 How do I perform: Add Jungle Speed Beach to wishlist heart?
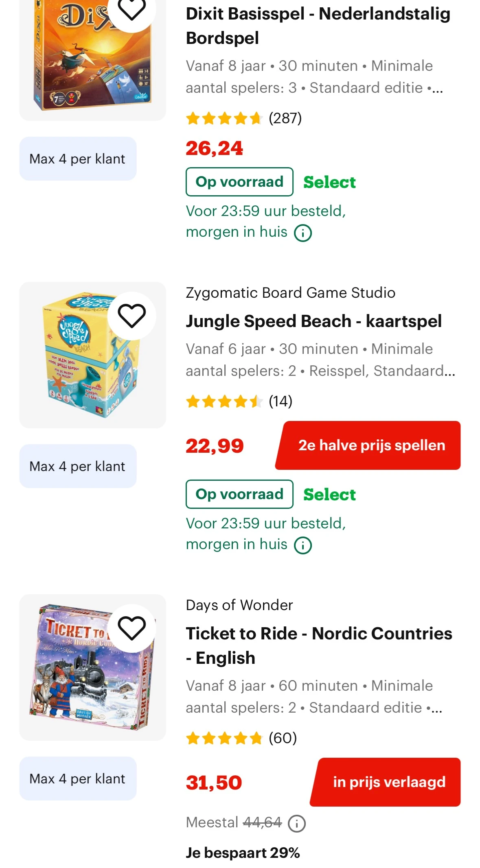pyautogui.click(x=132, y=316)
